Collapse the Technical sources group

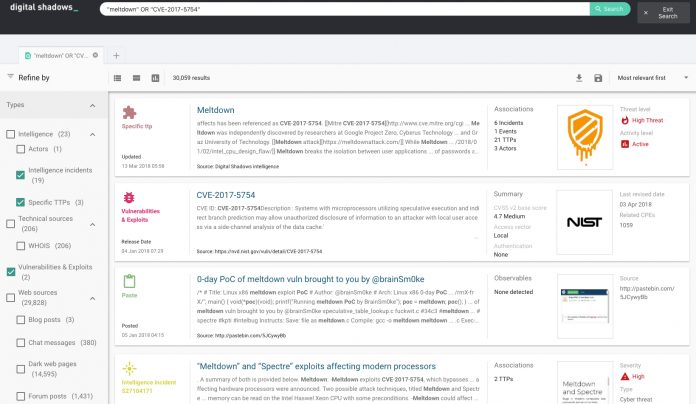click(x=92, y=225)
